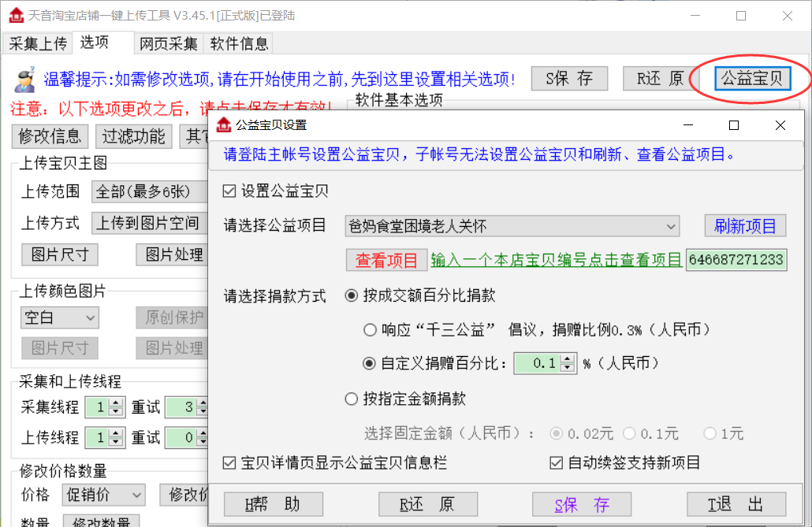The image size is (812, 527).
Task: Open the 软件信息 tab
Action: pos(239,43)
